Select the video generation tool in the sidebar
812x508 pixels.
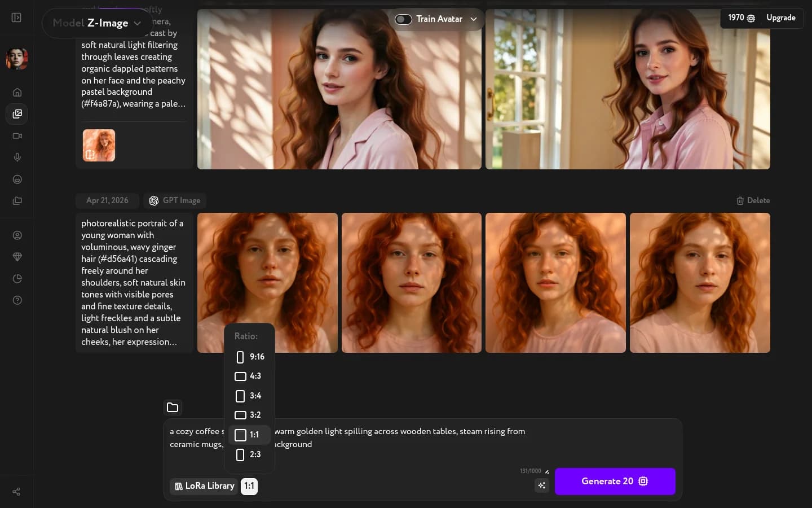(x=17, y=135)
